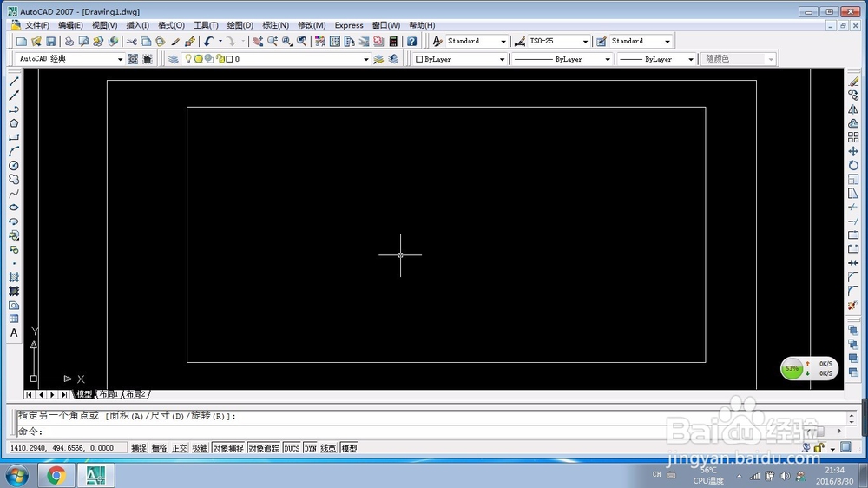Toggle DUCS dynamic UCS

(x=292, y=448)
